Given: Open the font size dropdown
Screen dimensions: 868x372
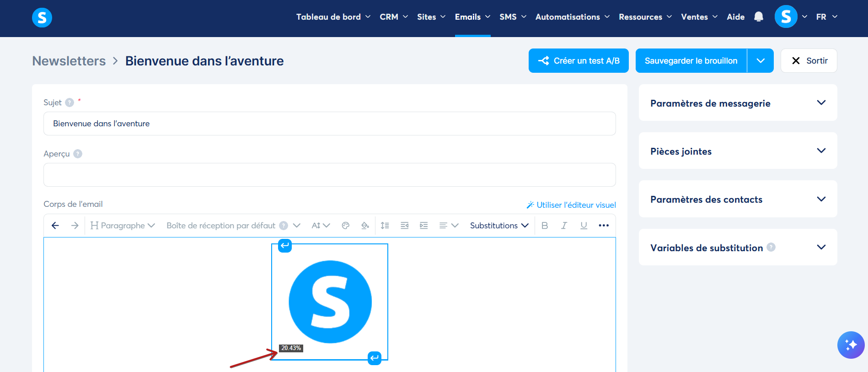Looking at the screenshot, I should pyautogui.click(x=321, y=226).
